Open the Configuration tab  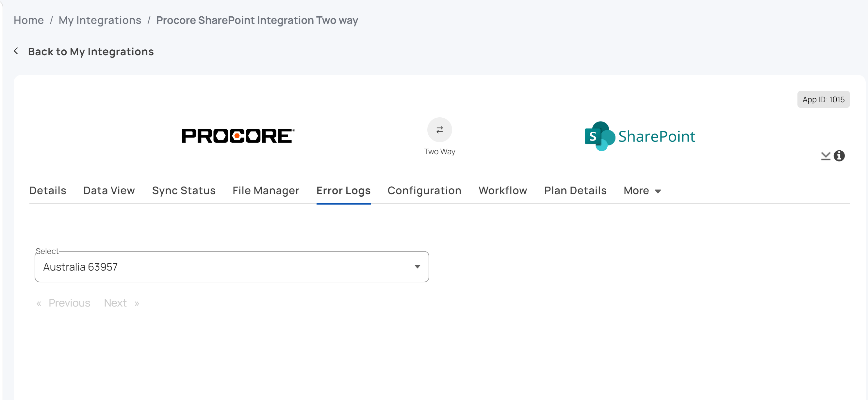click(x=424, y=191)
